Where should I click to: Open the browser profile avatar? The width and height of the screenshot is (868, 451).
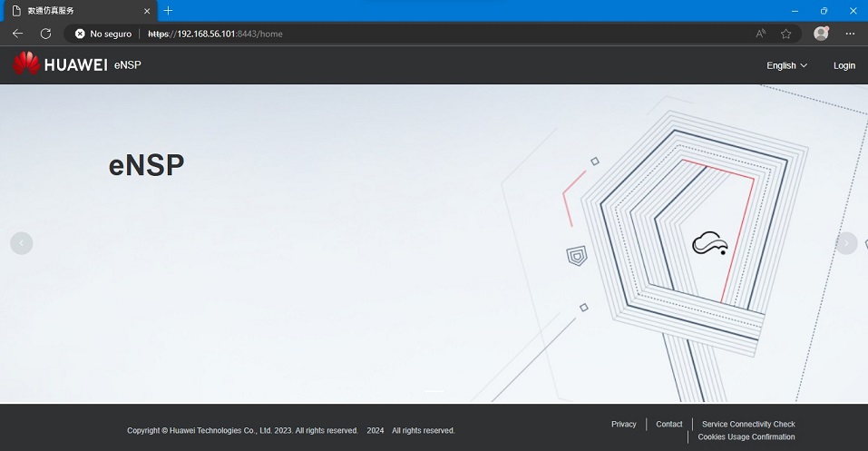(821, 34)
